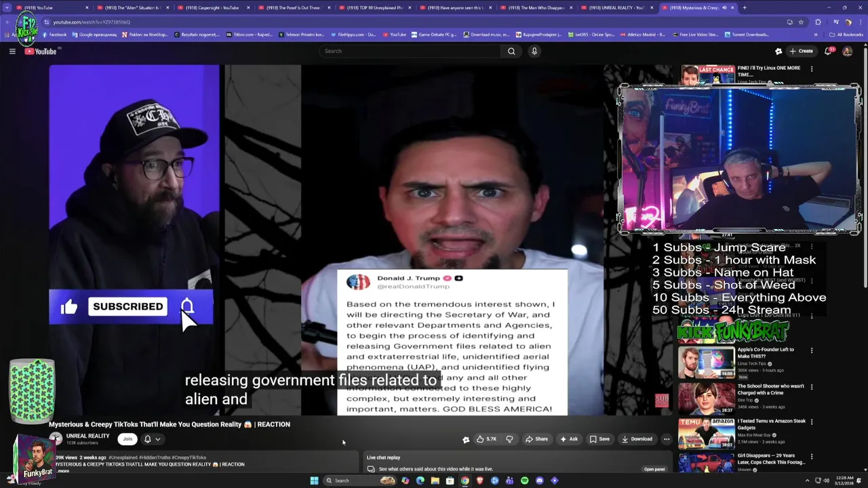
Task: Focus the YouTube search field
Action: (x=410, y=52)
